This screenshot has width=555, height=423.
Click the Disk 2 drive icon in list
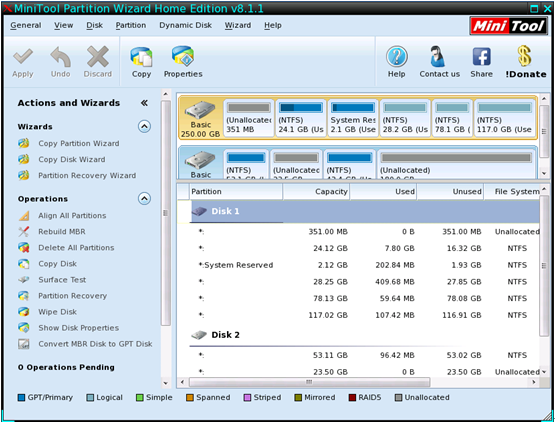199,335
